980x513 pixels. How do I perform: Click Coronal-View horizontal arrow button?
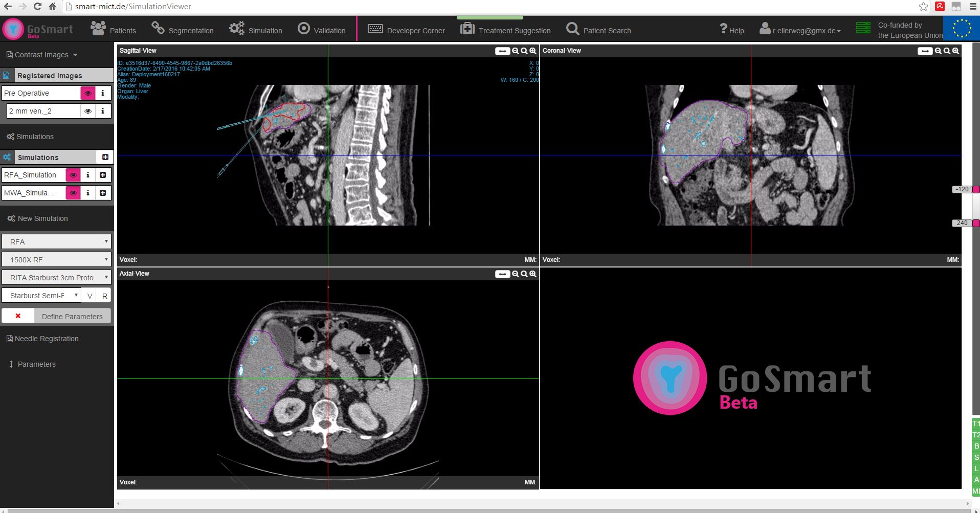coord(925,51)
